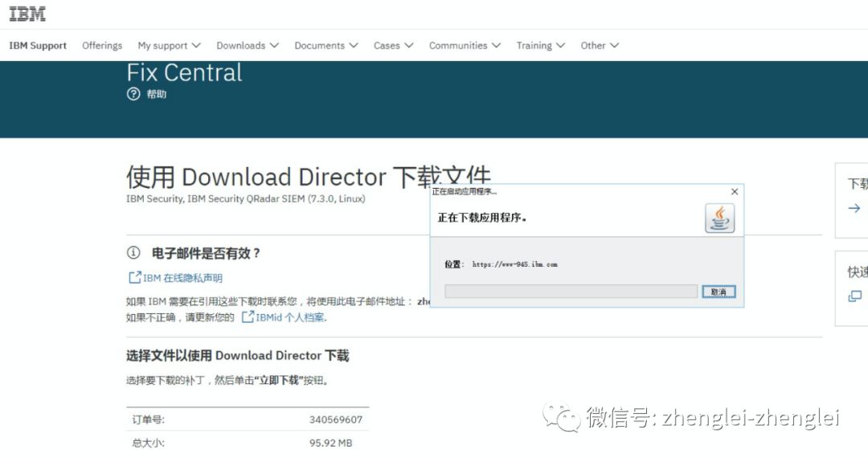Viewport: 868px width, 458px height.
Task: Click the Java coffee cup icon
Action: point(719,218)
